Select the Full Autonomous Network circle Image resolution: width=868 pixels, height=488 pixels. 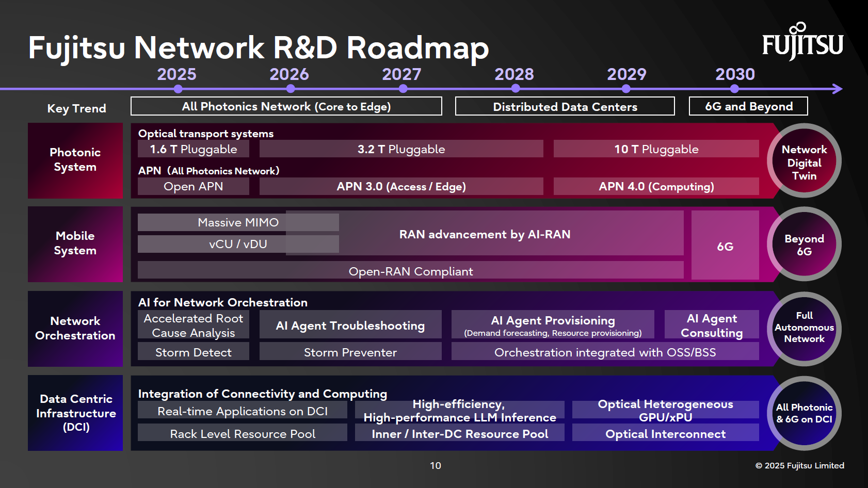pos(803,328)
